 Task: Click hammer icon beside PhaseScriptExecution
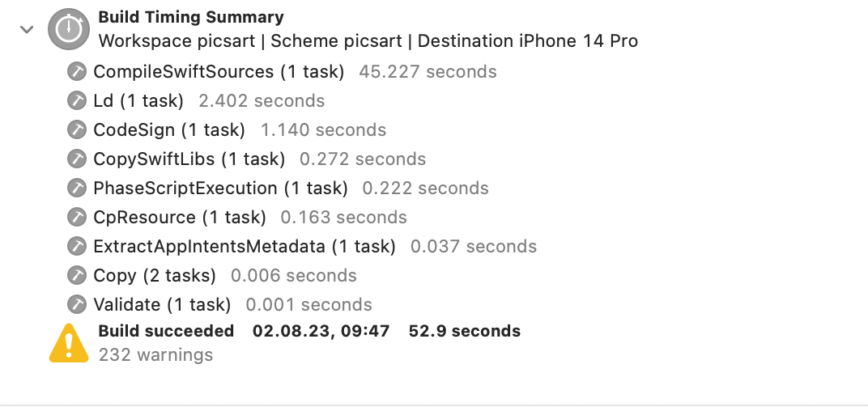pyautogui.click(x=77, y=188)
